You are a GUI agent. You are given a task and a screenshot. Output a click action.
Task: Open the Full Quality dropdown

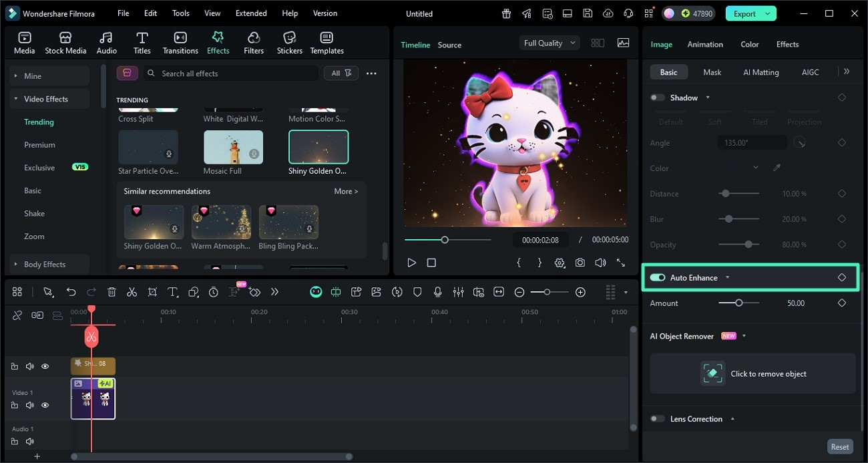tap(549, 43)
